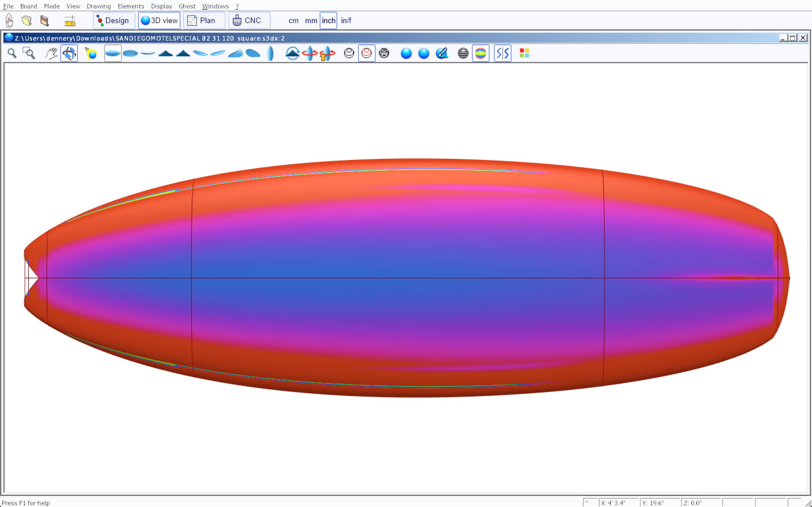
Task: Toggle the symmetry S|S button
Action: point(502,53)
